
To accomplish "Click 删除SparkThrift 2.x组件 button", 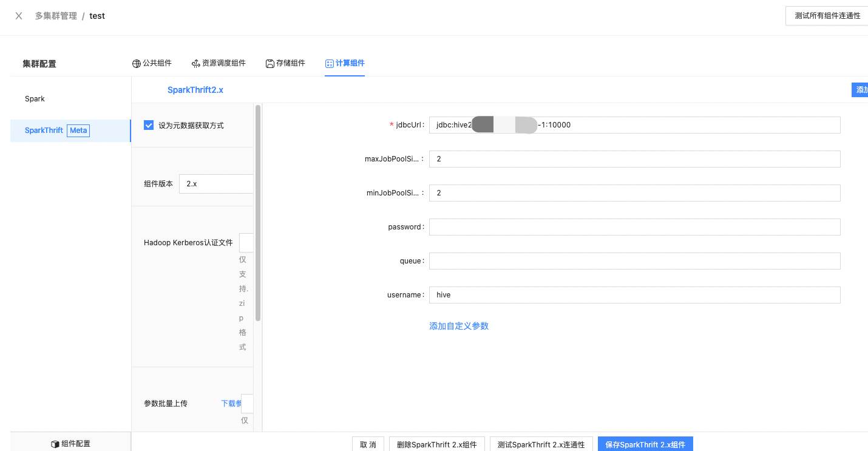I will pos(437,444).
